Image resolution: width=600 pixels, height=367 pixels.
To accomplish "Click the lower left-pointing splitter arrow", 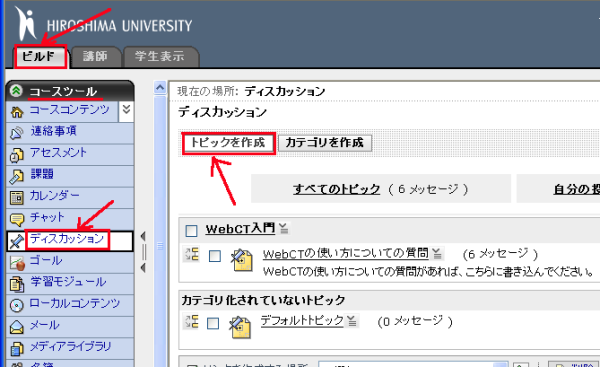I will (x=143, y=268).
